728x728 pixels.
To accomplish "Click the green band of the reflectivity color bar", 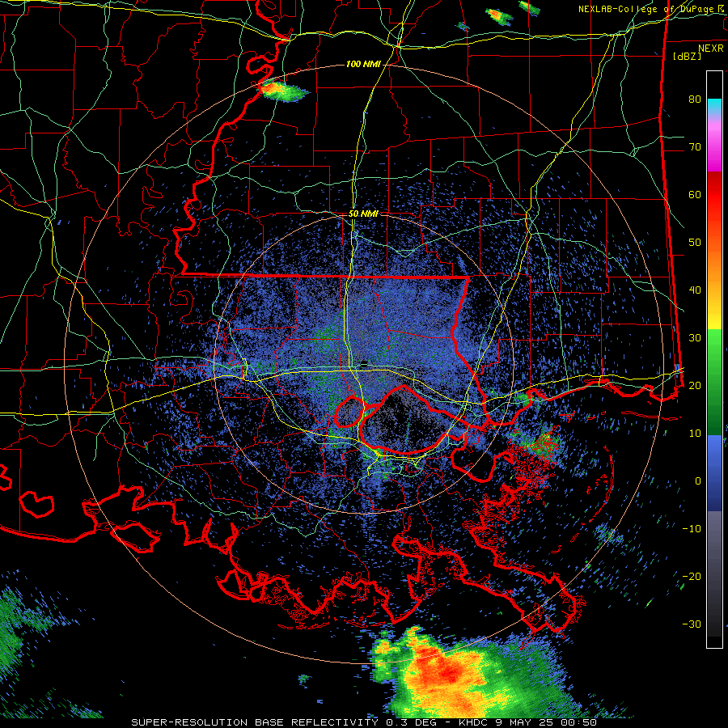I will point(714,382).
